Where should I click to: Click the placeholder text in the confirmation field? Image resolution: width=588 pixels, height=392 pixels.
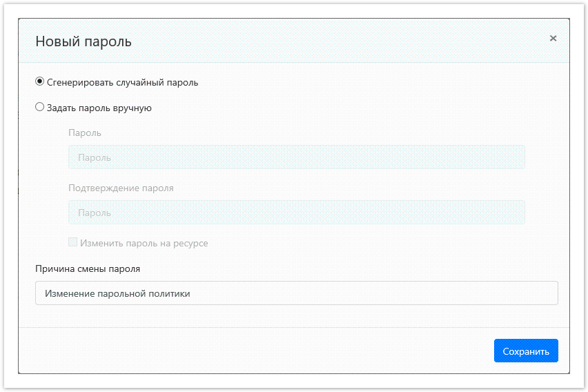click(x=95, y=213)
